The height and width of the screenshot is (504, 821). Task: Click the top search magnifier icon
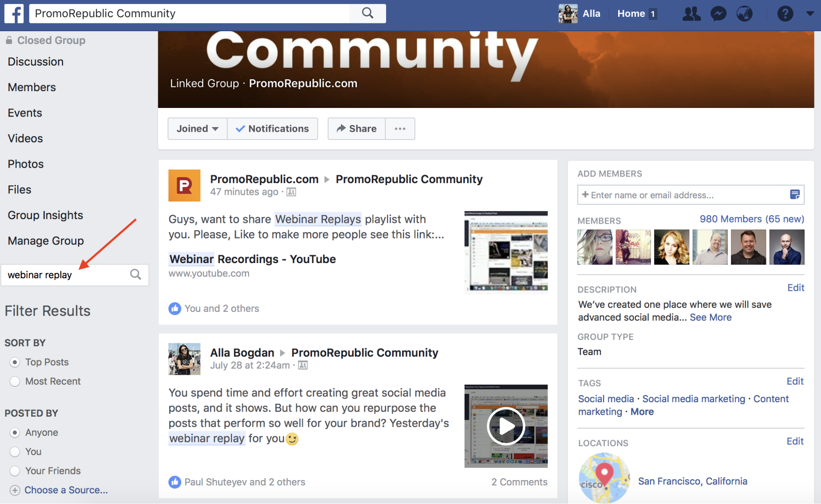click(368, 13)
